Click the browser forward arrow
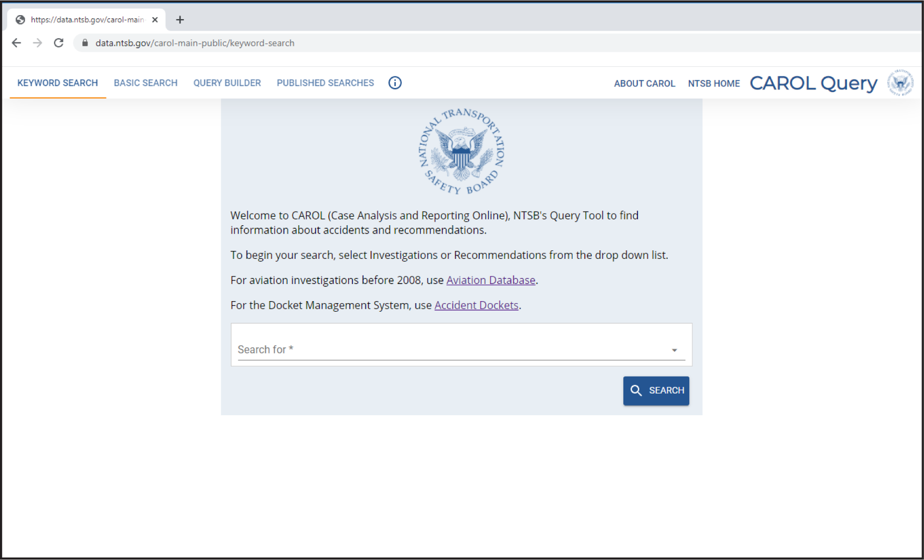Viewport: 924px width, 560px height. point(37,43)
